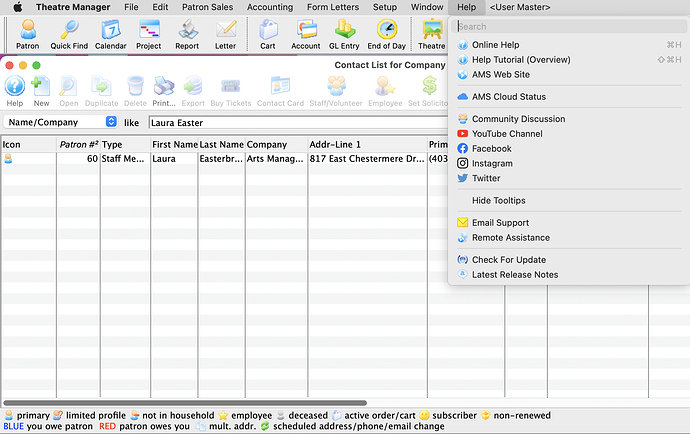Select the 817 East Chestermere Dr address cell
The image size is (690, 434).
coord(367,158)
